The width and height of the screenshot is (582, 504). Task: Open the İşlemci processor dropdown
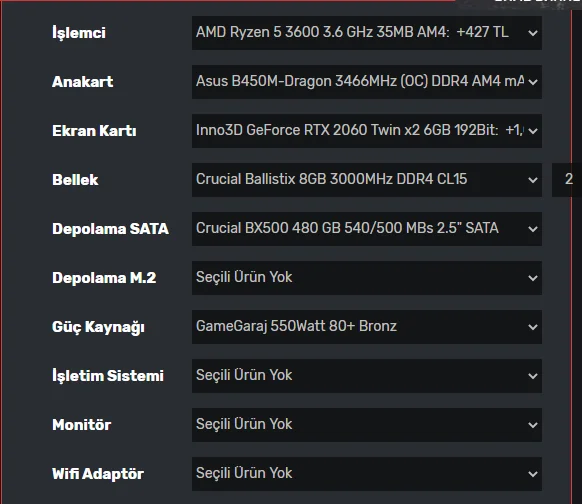[x=367, y=33]
